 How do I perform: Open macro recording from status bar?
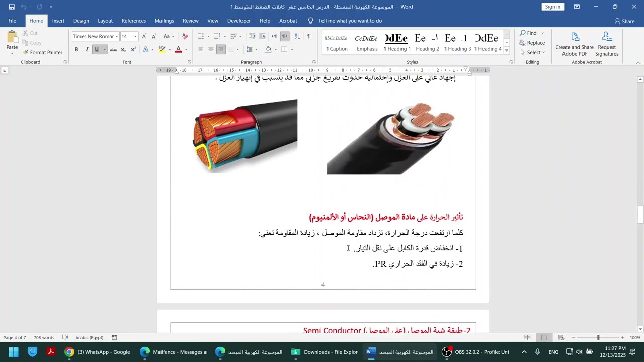[x=114, y=337]
